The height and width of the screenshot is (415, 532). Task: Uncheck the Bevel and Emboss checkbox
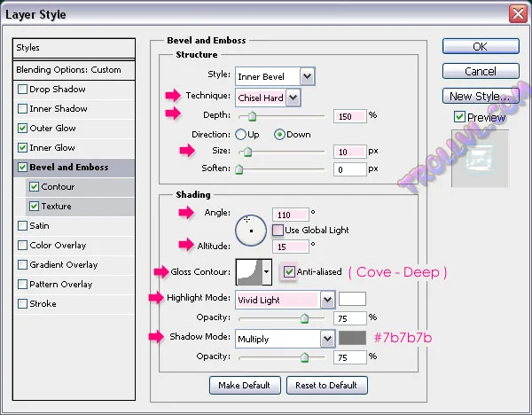[x=22, y=168]
